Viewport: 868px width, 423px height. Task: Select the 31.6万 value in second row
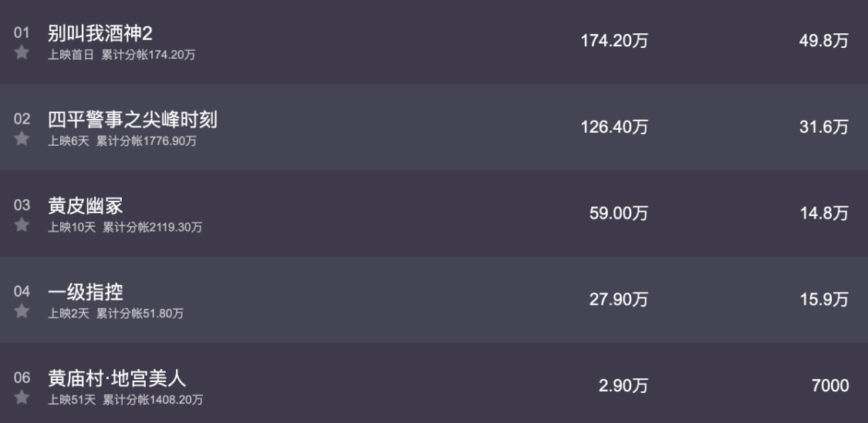(x=823, y=127)
